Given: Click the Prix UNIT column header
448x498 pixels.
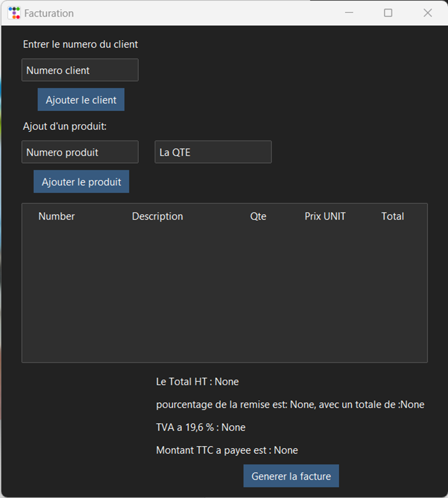Looking at the screenshot, I should pos(325,216).
